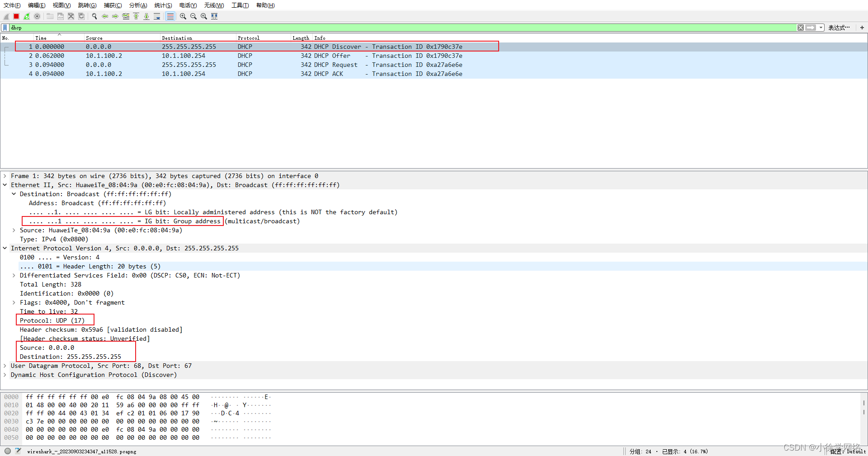868x456 pixels.
Task: Toggle colorize packet list
Action: 170,16
